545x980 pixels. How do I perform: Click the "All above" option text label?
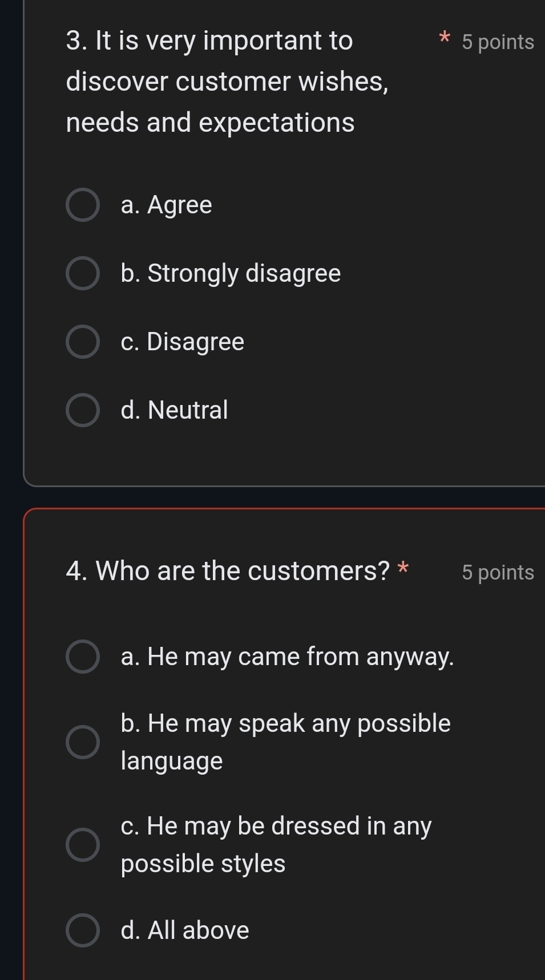click(184, 930)
